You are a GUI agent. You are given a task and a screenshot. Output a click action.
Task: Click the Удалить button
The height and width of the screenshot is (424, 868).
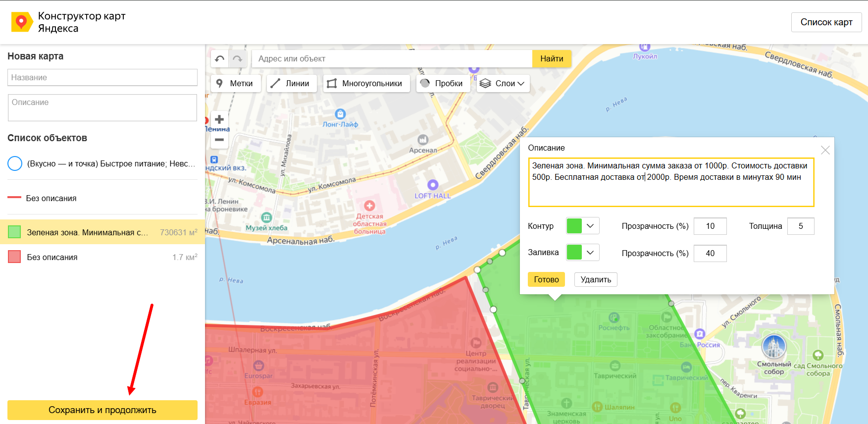click(596, 279)
